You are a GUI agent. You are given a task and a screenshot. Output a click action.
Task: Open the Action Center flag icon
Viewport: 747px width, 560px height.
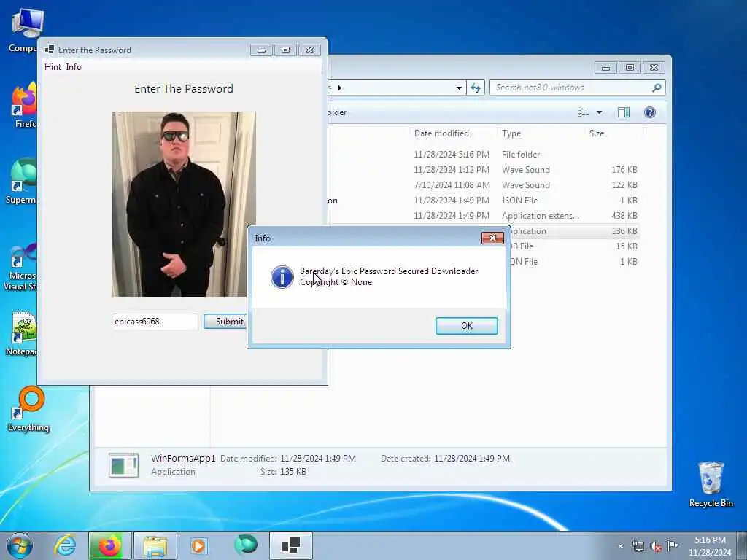pyautogui.click(x=673, y=546)
